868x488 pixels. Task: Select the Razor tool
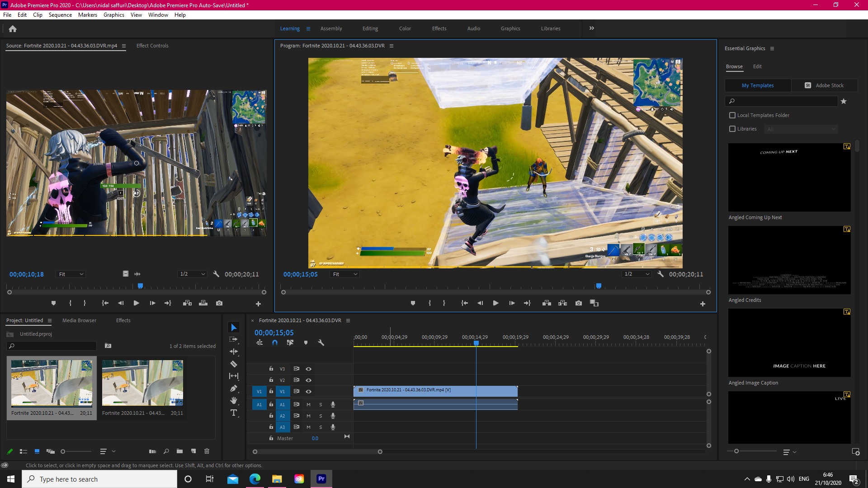(234, 364)
